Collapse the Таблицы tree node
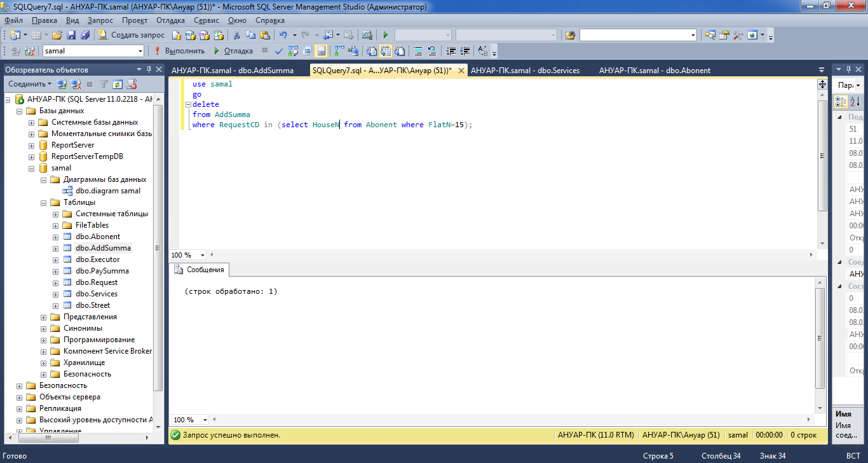 [44, 203]
